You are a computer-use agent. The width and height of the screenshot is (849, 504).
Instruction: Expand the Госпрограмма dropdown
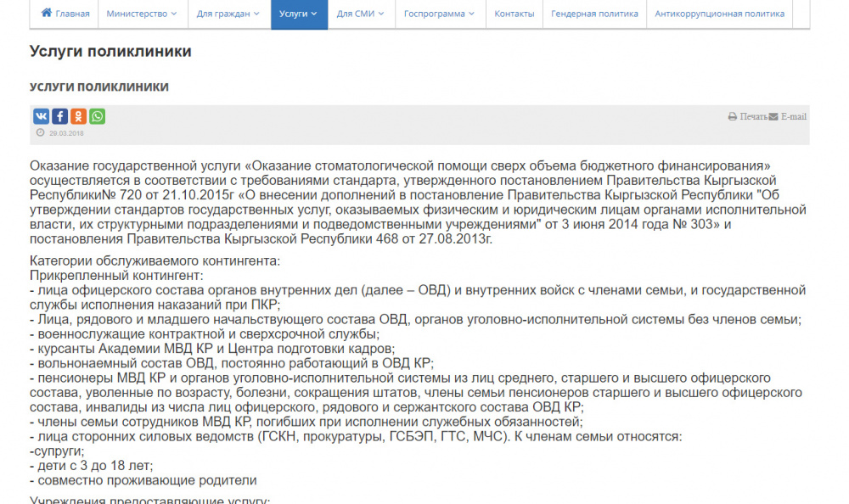tap(439, 14)
